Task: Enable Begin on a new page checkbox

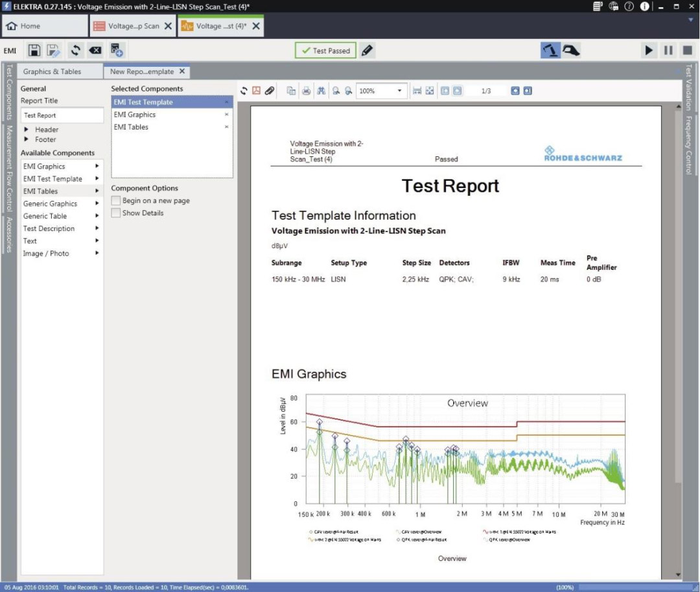Action: click(116, 201)
